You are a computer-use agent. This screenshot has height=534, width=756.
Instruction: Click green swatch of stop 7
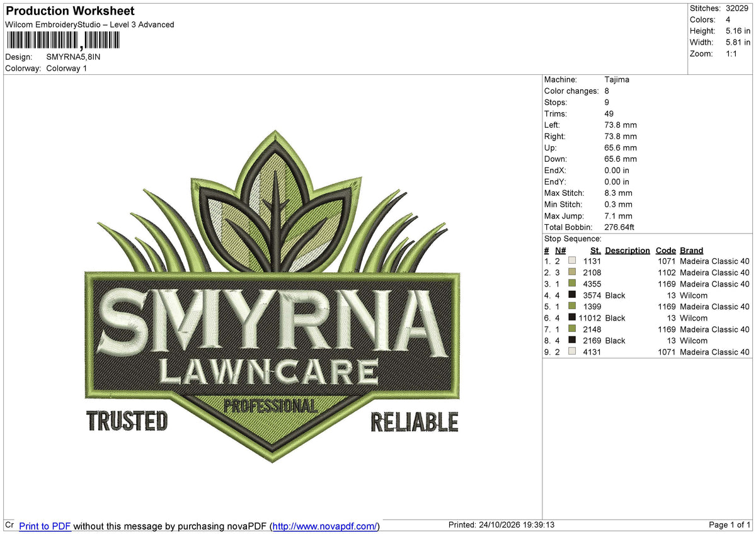click(572, 329)
